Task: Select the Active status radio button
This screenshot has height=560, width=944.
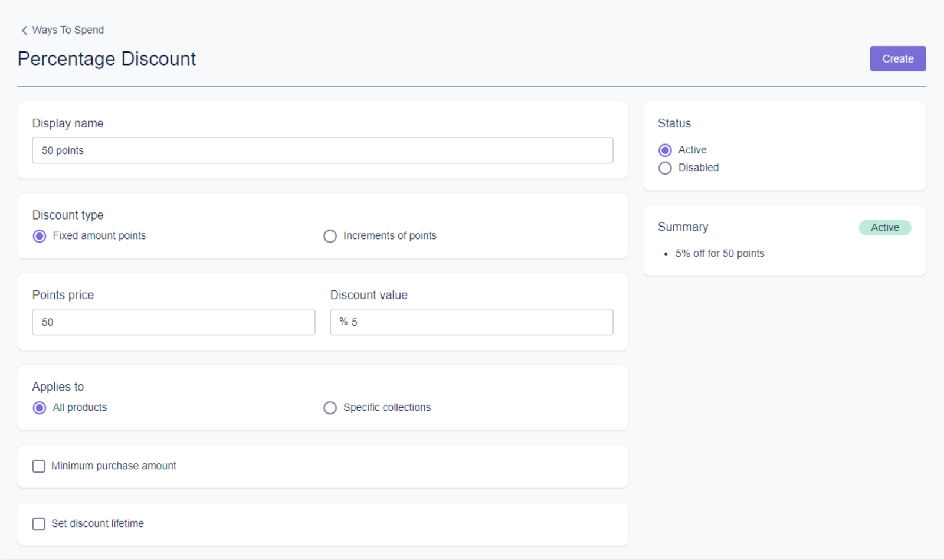Action: click(665, 150)
